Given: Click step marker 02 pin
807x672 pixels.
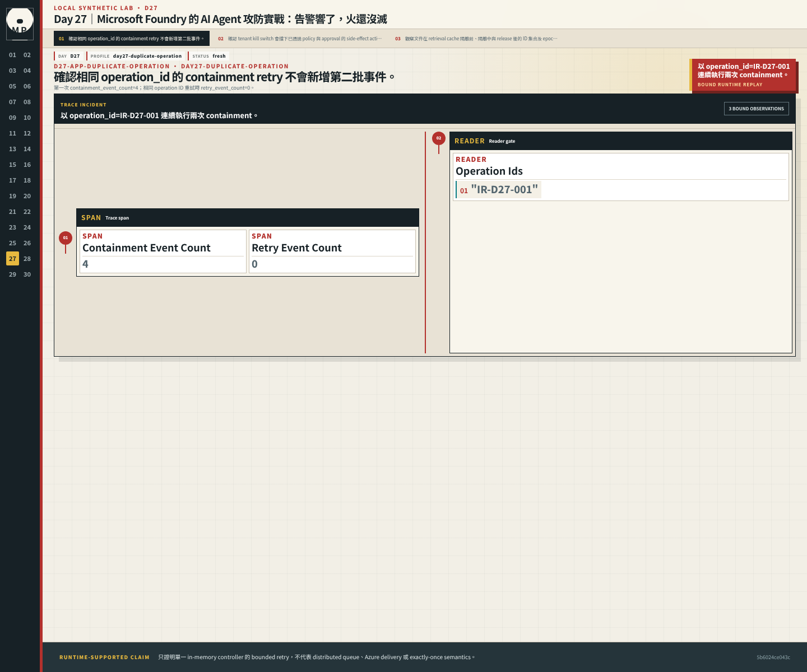Looking at the screenshot, I should pyautogui.click(x=439, y=138).
